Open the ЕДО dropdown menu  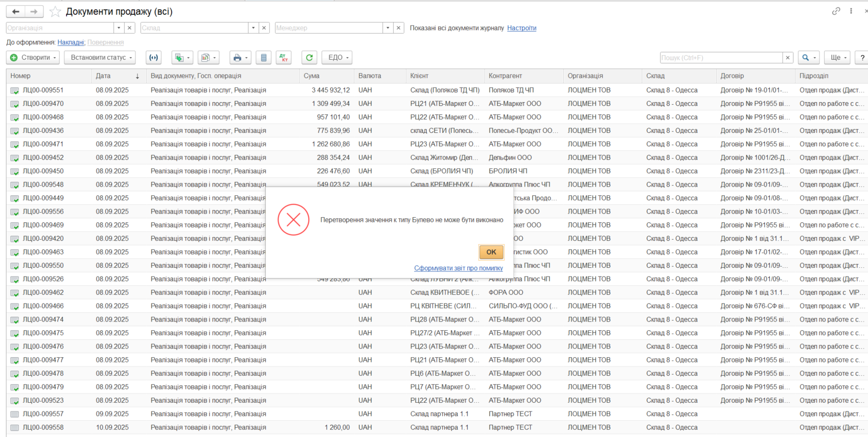(337, 58)
